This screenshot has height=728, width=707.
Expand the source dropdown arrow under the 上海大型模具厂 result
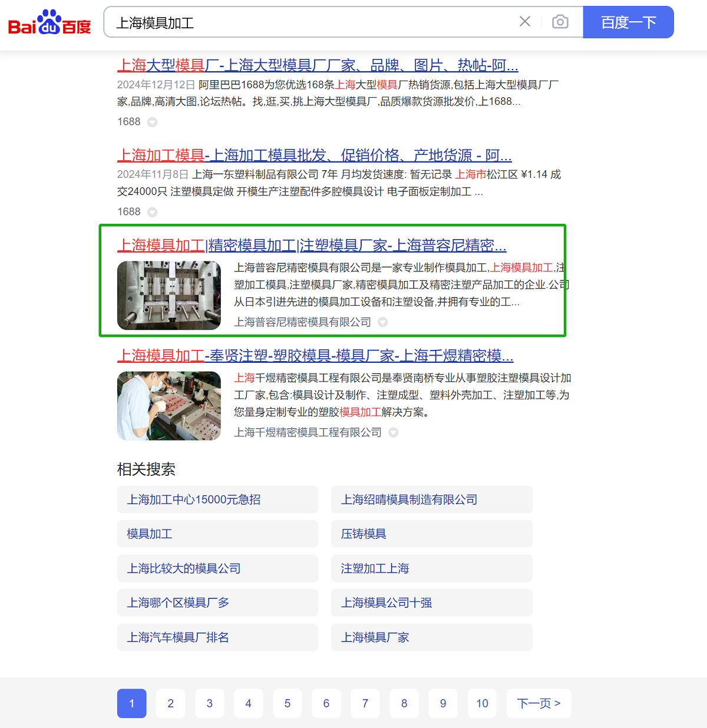pyautogui.click(x=152, y=122)
